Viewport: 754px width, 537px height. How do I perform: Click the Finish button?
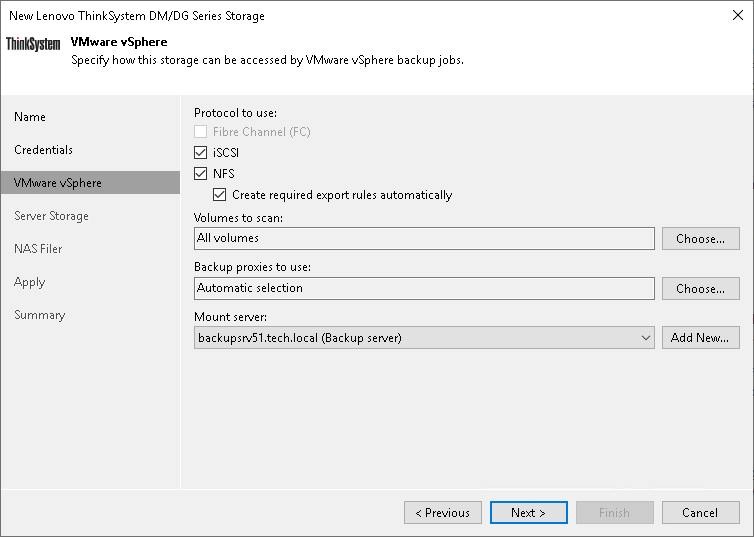tap(615, 512)
